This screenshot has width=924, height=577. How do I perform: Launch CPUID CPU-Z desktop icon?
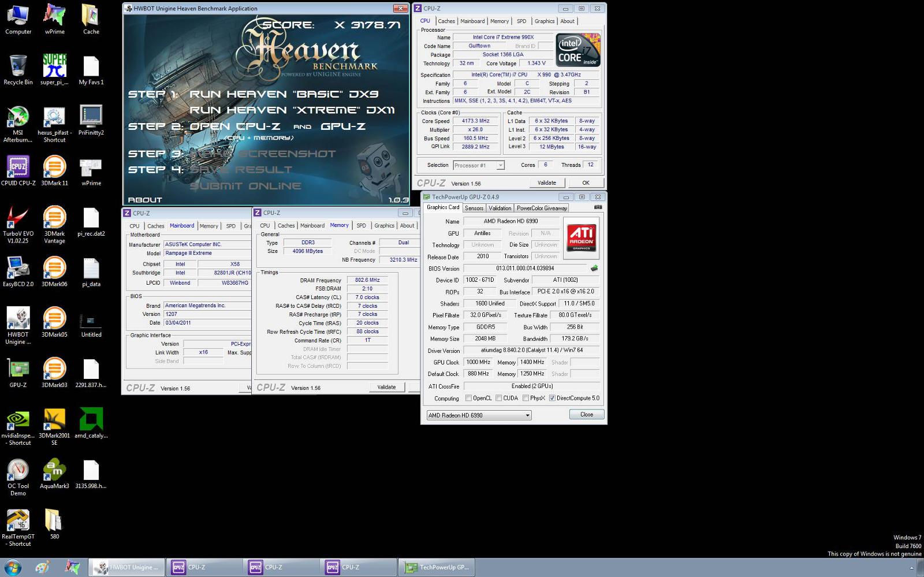[18, 170]
